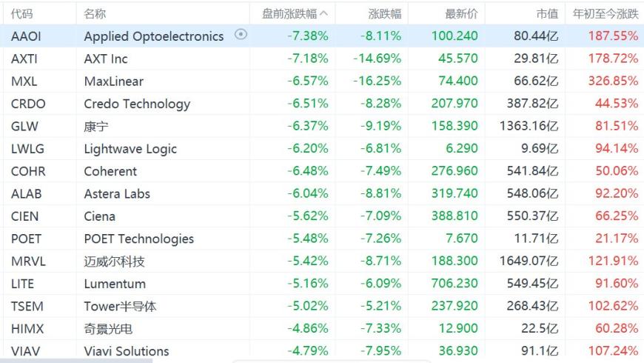
Task: Open the COHR ticker code
Action: coord(28,171)
